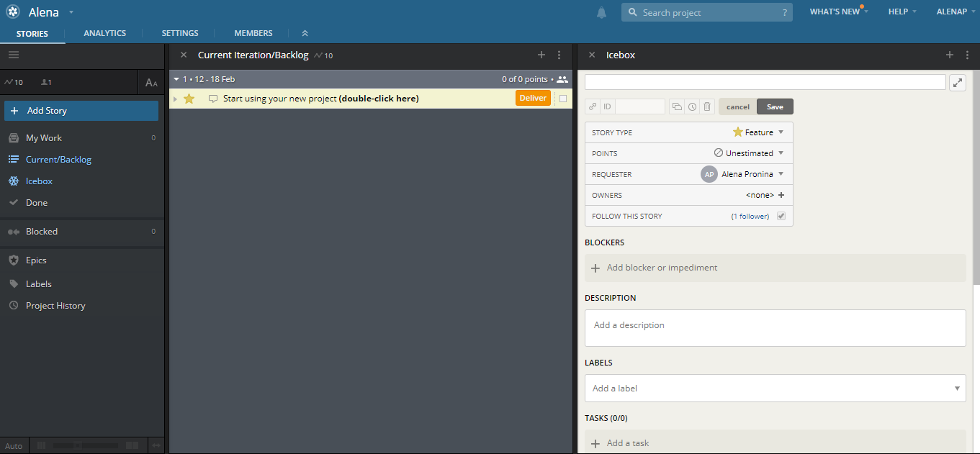Screen dimensions: 980x454
Task: Click the Add Story button
Action: click(81, 111)
